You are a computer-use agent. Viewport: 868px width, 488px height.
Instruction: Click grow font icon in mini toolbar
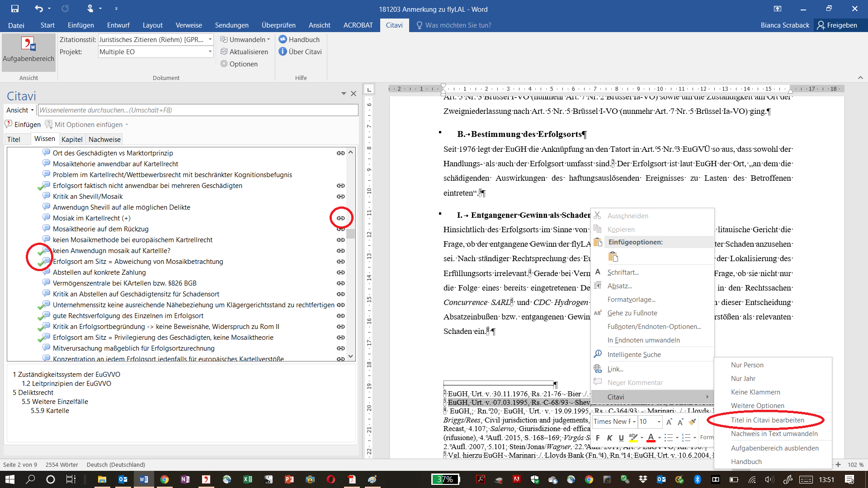(x=669, y=422)
